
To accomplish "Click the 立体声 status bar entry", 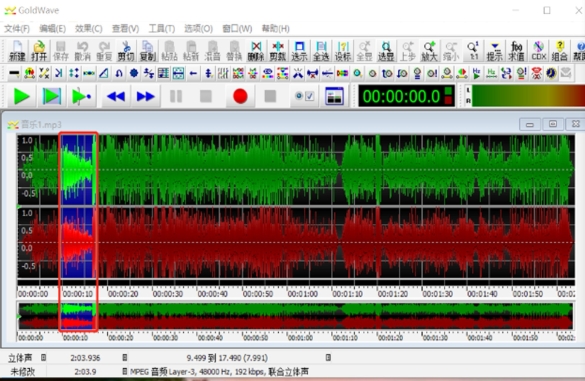I will click(x=20, y=358).
